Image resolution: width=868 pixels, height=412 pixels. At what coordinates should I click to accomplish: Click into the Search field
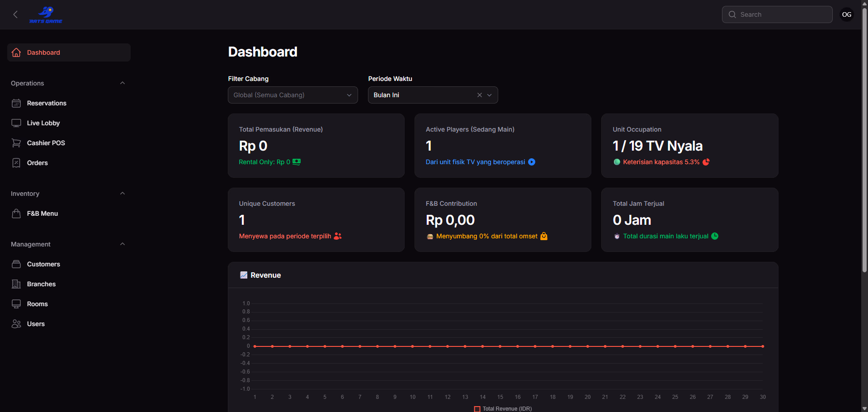click(x=777, y=14)
